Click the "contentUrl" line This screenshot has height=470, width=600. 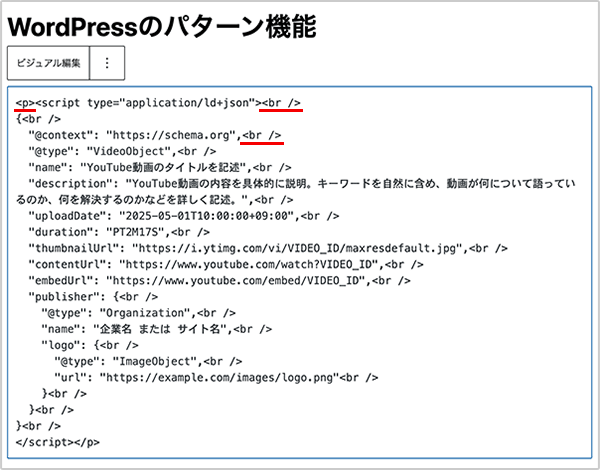point(226,264)
